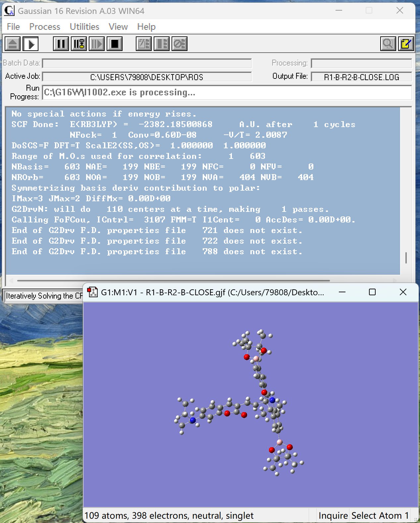
Task: Click the view results magnifier icon
Action: click(x=388, y=44)
